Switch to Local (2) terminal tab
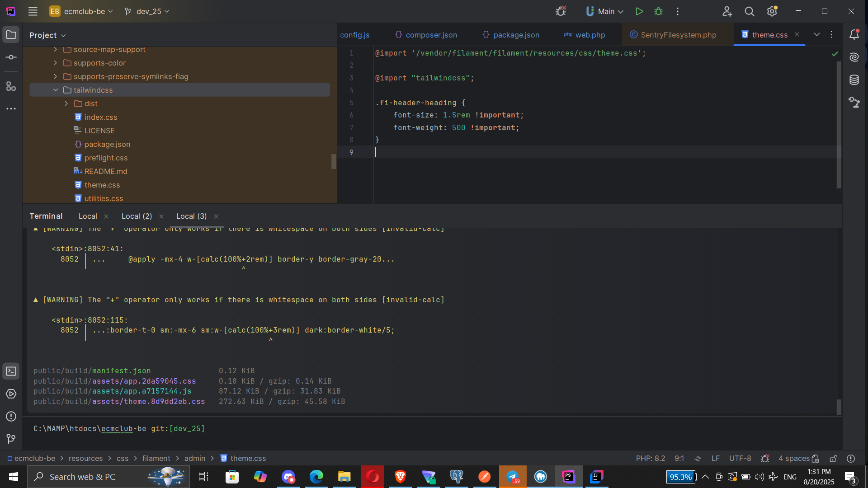Image resolution: width=868 pixels, height=488 pixels. pyautogui.click(x=137, y=216)
